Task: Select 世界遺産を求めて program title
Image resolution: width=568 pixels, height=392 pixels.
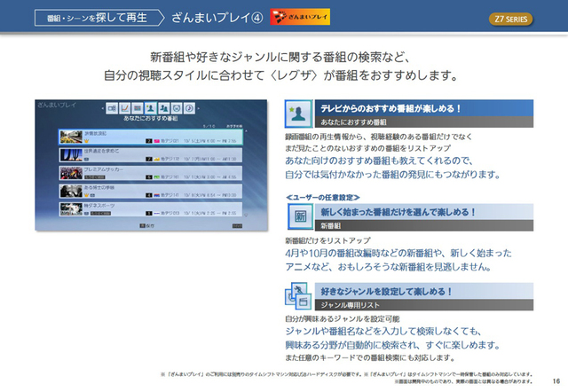Action: (x=101, y=151)
